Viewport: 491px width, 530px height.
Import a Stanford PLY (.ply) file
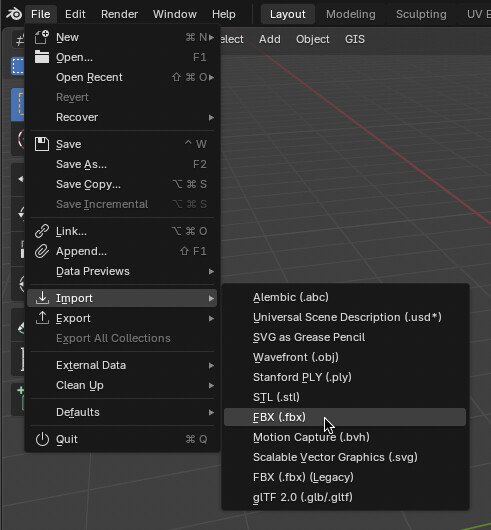click(345, 377)
